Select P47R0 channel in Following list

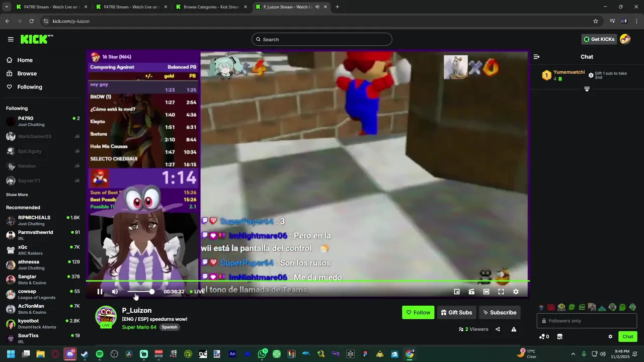[x=43, y=121]
